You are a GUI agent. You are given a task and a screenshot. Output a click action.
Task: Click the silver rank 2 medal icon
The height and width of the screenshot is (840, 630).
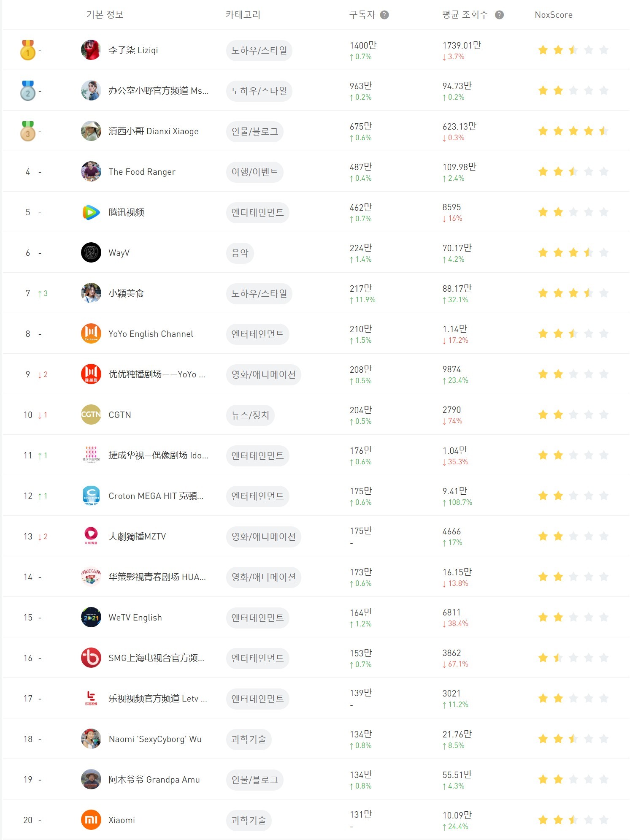pyautogui.click(x=28, y=91)
